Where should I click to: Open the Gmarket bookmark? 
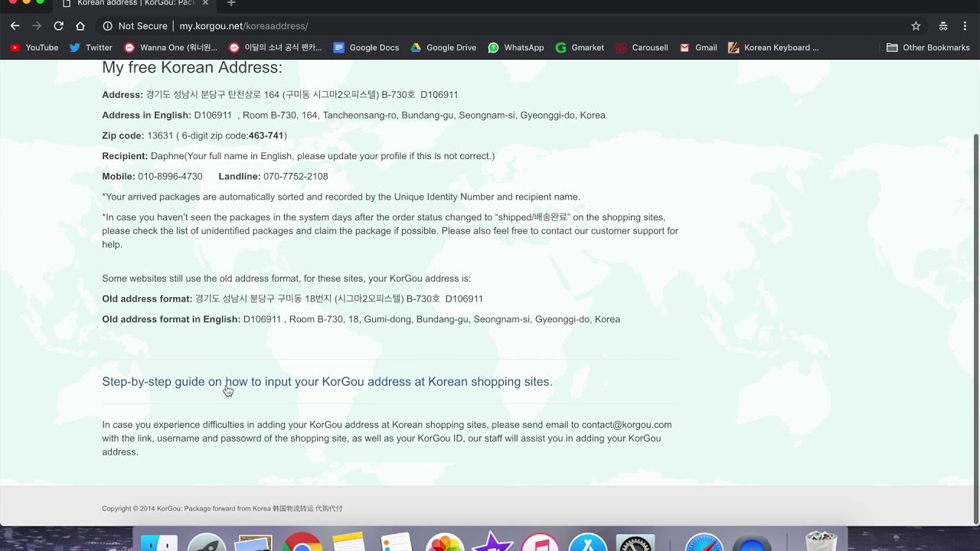point(580,47)
